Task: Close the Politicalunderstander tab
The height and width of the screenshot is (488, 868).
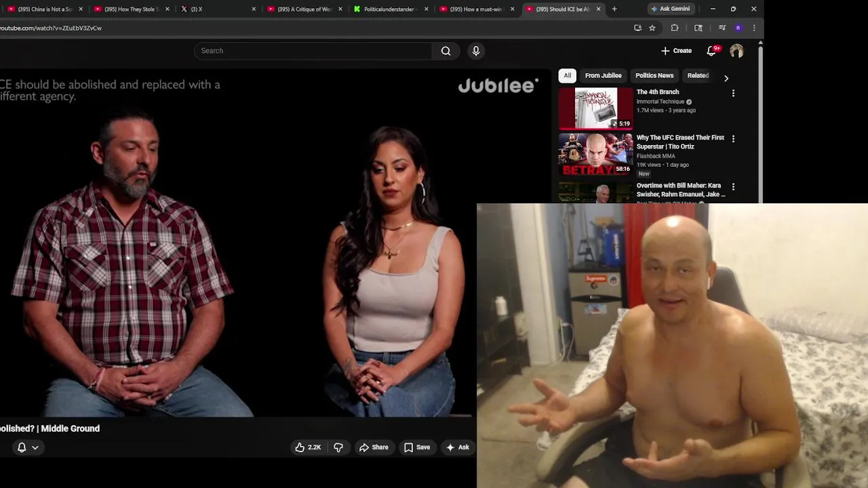Action: tap(427, 9)
